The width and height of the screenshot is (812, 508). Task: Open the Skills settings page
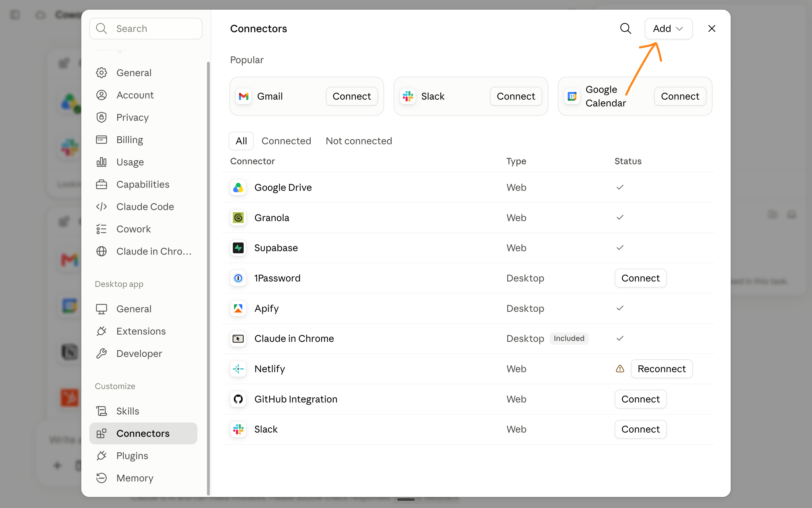click(143, 411)
